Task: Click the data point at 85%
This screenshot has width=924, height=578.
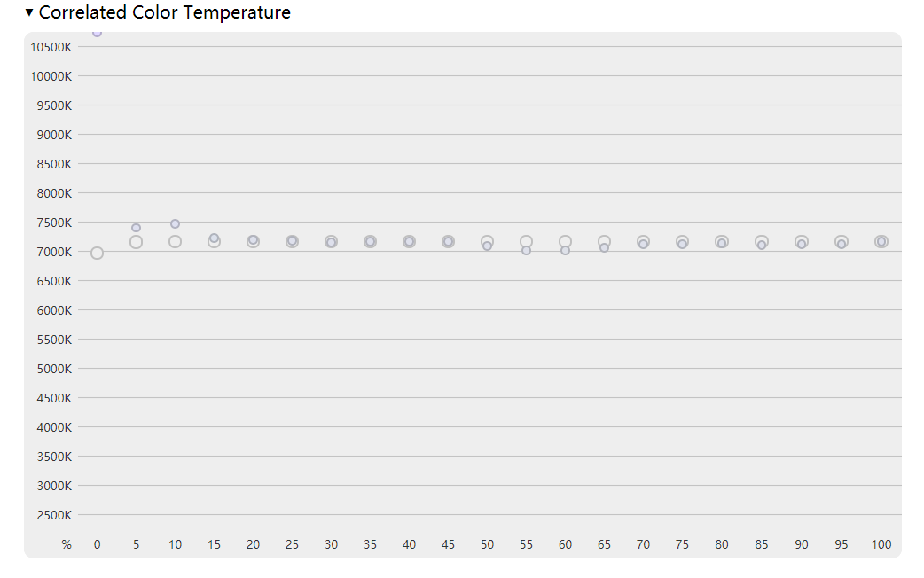Action: [762, 242]
